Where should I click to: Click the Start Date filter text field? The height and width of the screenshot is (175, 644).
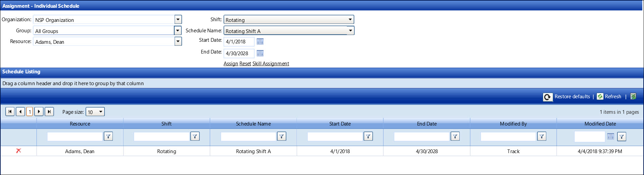335,136
